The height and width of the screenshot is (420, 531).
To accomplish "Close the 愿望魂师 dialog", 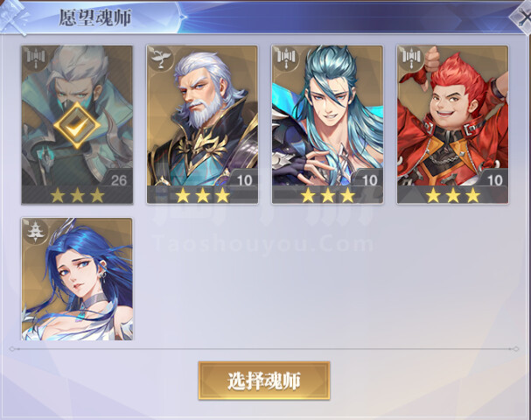I will click(523, 17).
